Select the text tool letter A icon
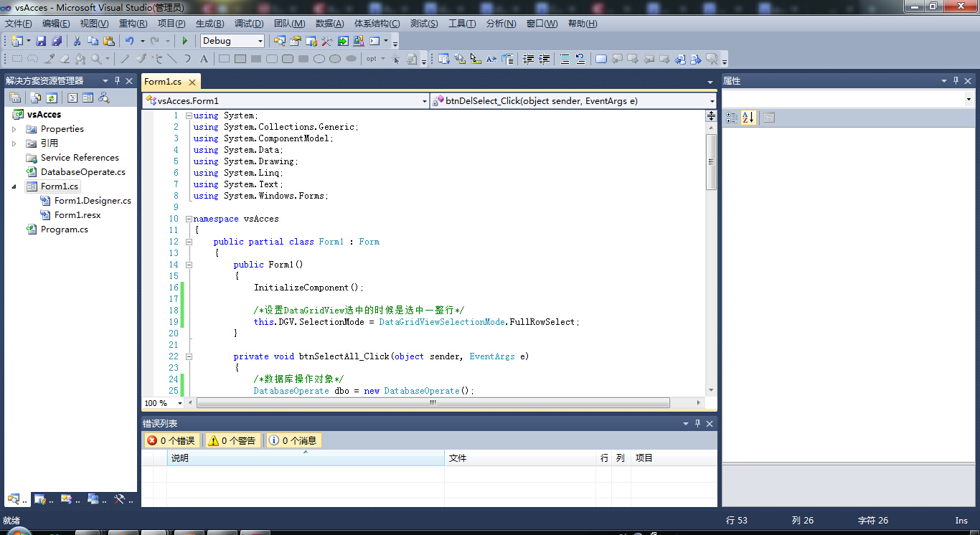980x535 pixels. pyautogui.click(x=204, y=59)
